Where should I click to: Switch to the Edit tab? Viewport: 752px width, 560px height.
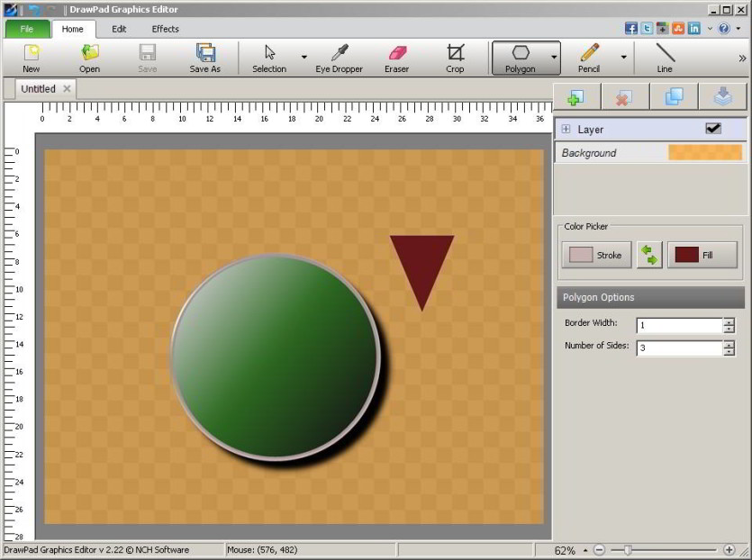[119, 29]
